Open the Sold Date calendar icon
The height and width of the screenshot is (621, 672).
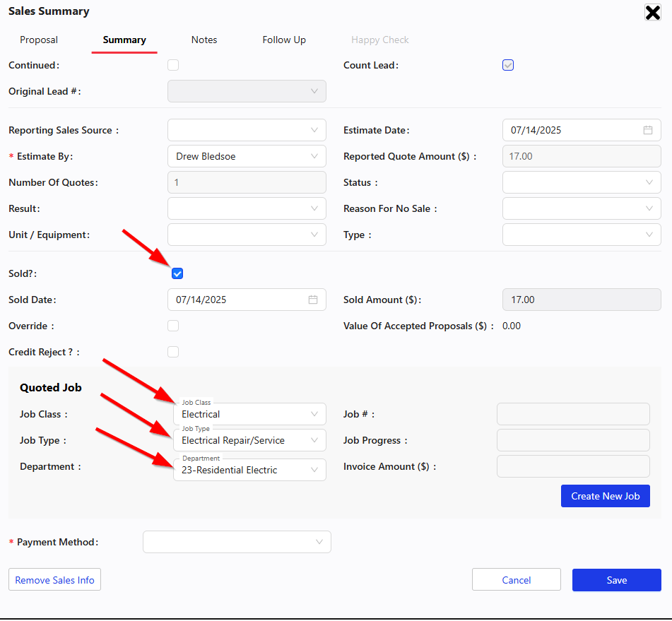point(313,300)
